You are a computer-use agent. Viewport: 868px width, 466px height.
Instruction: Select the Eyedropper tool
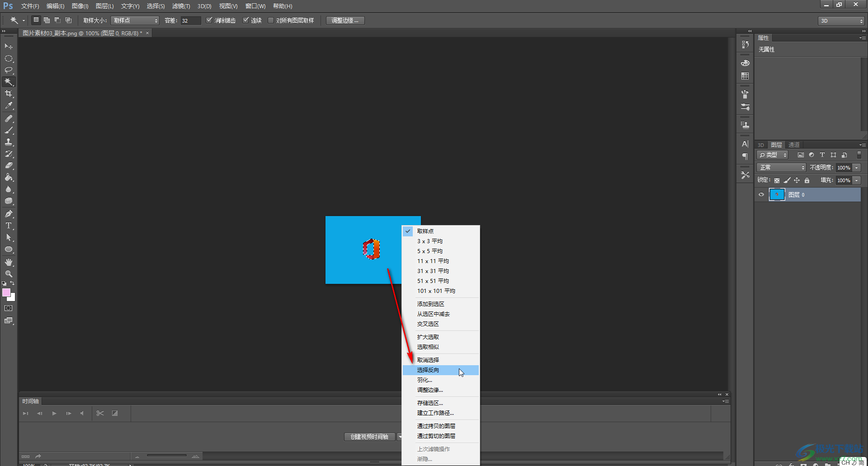9,105
